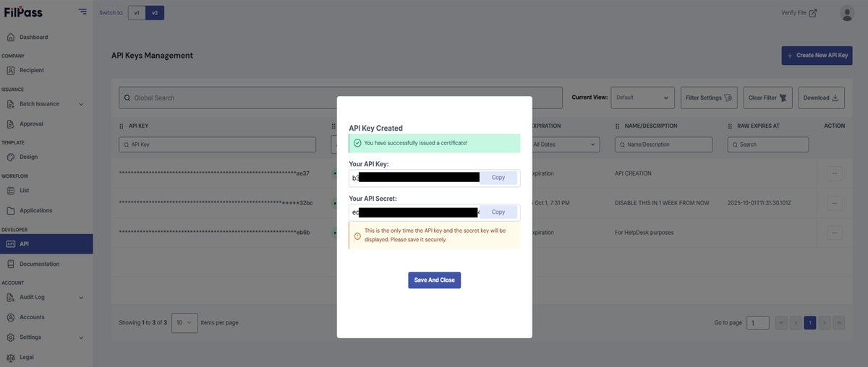The height and width of the screenshot is (367, 868).
Task: Expand the Settings chevron
Action: 81,337
